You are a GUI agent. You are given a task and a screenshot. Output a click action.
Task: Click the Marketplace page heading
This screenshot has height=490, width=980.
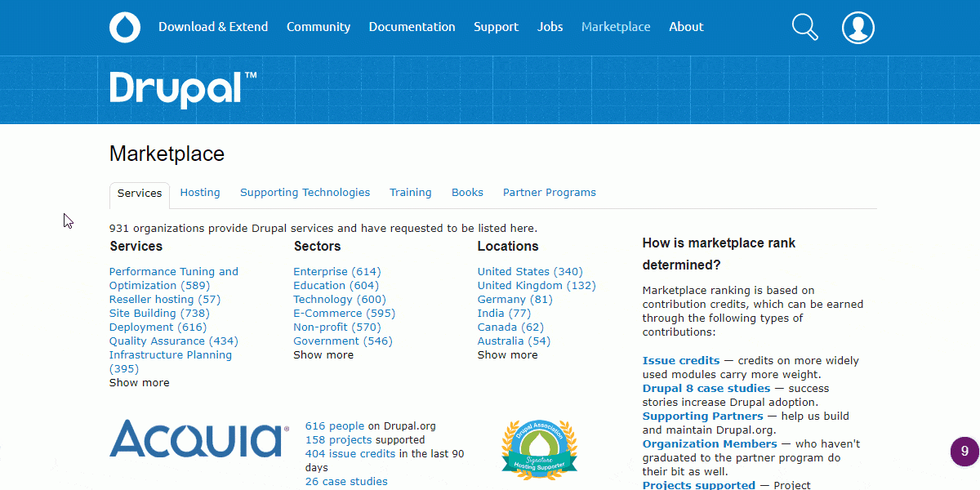point(167,154)
